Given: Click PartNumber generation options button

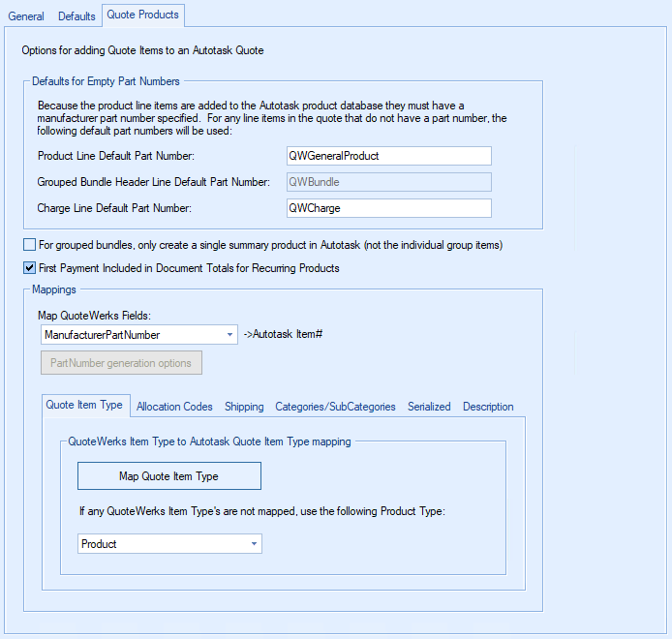Looking at the screenshot, I should click(x=121, y=363).
